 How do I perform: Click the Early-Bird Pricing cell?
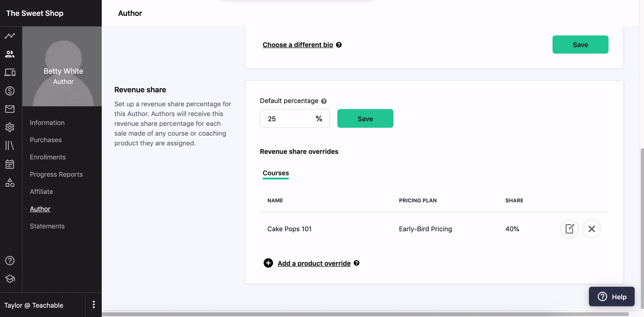(x=426, y=229)
